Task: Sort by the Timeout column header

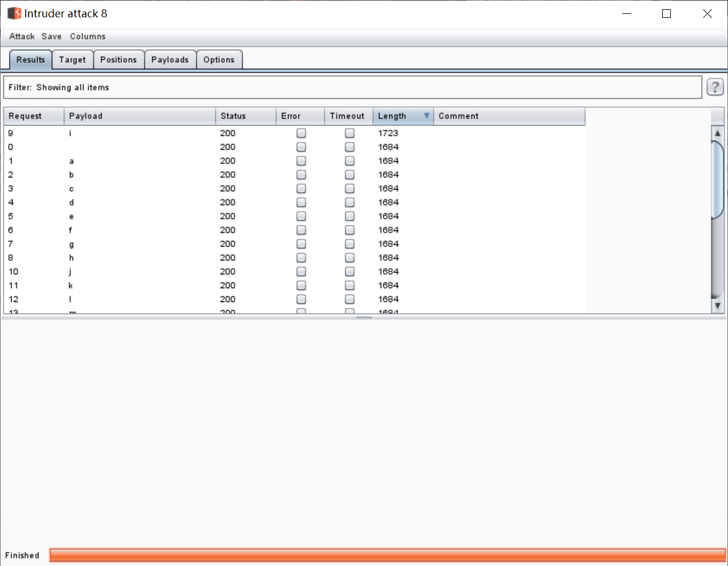Action: pos(348,116)
